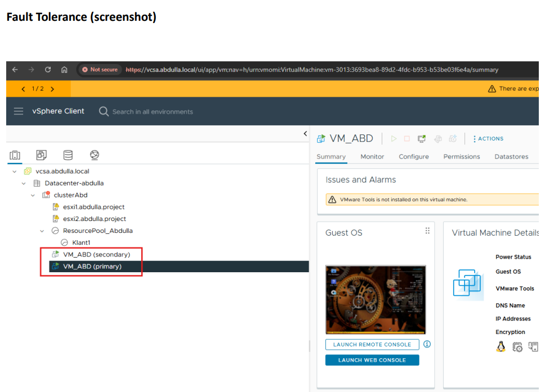This screenshot has height=392, width=545.
Task: Switch to Storage view icon
Action: (x=68, y=155)
